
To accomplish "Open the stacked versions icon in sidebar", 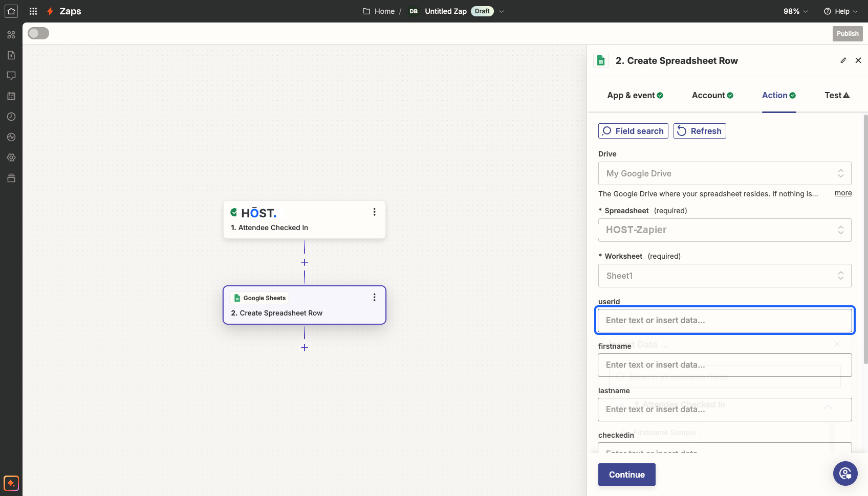I will tap(11, 178).
